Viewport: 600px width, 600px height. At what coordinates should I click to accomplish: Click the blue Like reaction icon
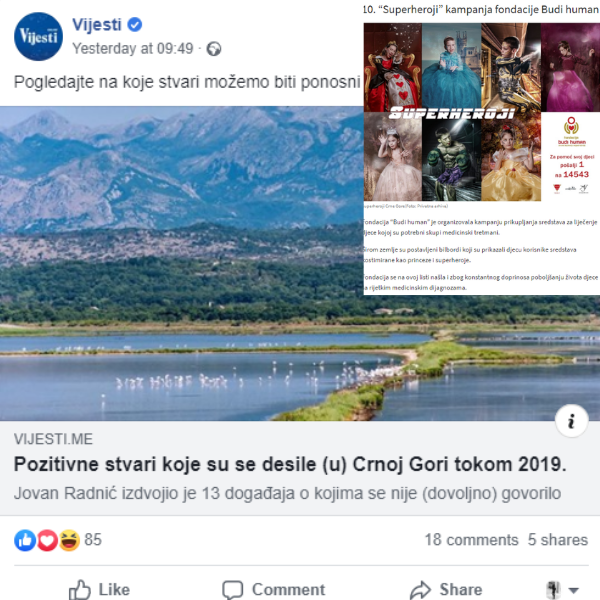[25, 540]
